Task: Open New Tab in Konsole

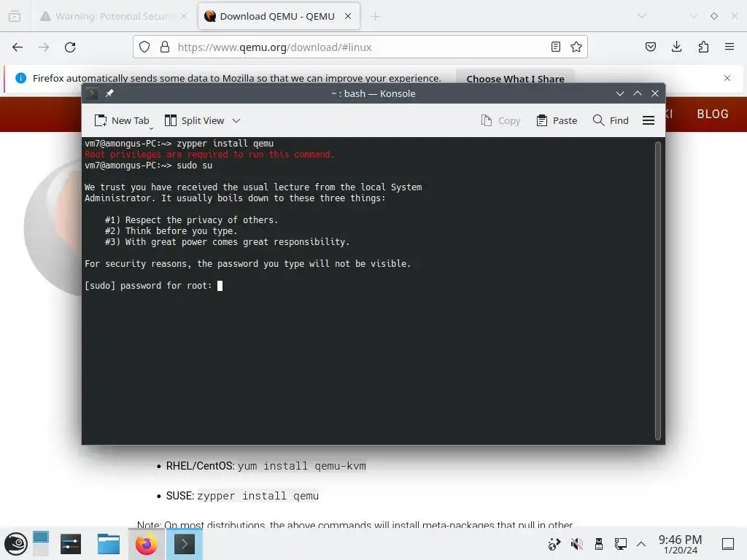Action: (122, 120)
